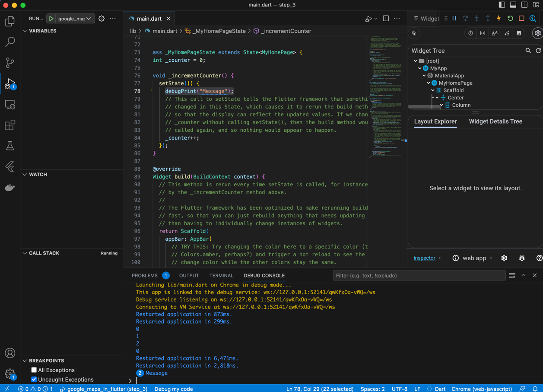The image size is (543, 392).
Task: Enable select widget mode in inspector
Action: click(x=414, y=33)
